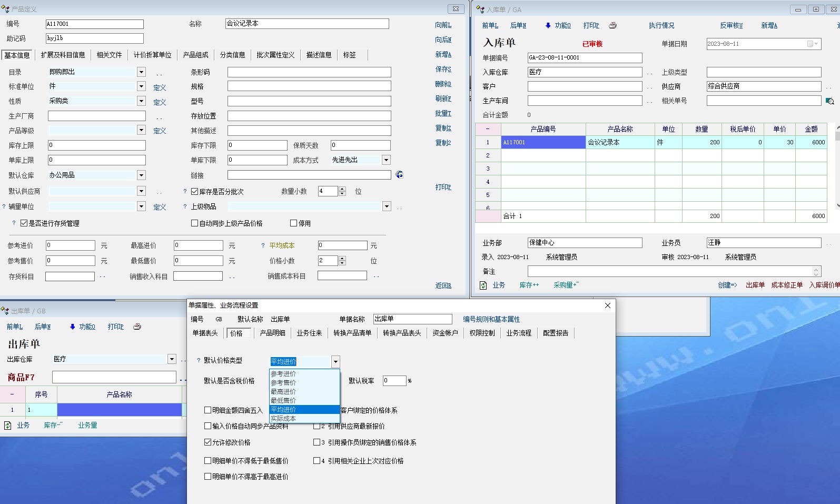Click the refresh document icon in 出库单 footer
The image size is (840, 504).
pos(8,426)
